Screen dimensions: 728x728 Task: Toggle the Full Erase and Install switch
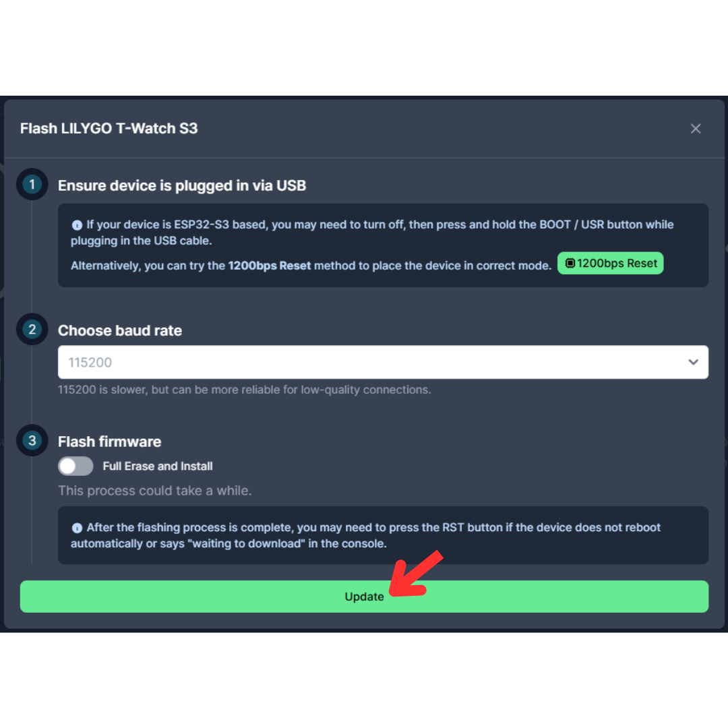(75, 466)
